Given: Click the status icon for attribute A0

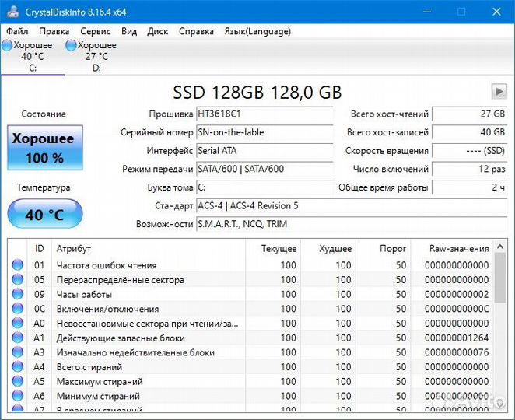Looking at the screenshot, I should point(17,323).
